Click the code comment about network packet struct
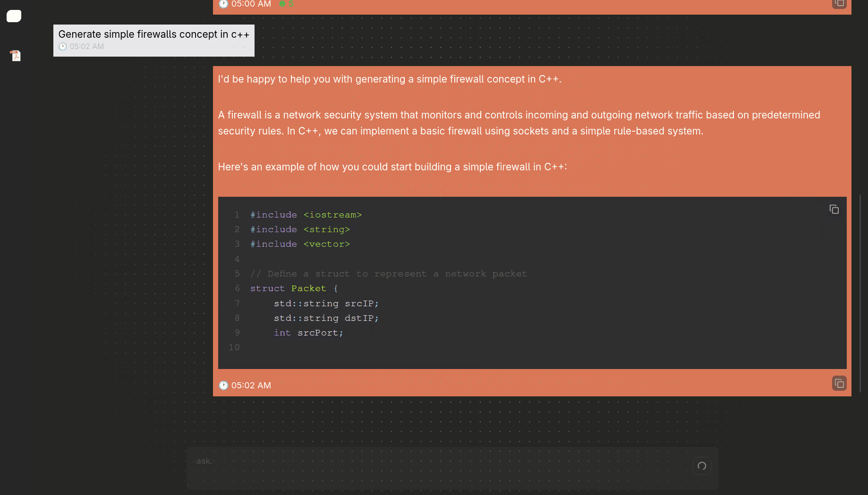The height and width of the screenshot is (495, 868). (388, 274)
